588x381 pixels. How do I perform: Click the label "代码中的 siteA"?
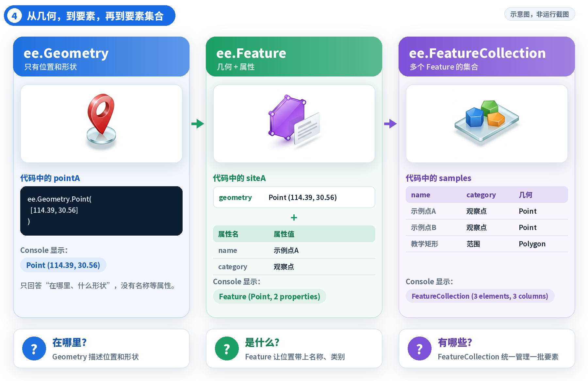point(239,178)
